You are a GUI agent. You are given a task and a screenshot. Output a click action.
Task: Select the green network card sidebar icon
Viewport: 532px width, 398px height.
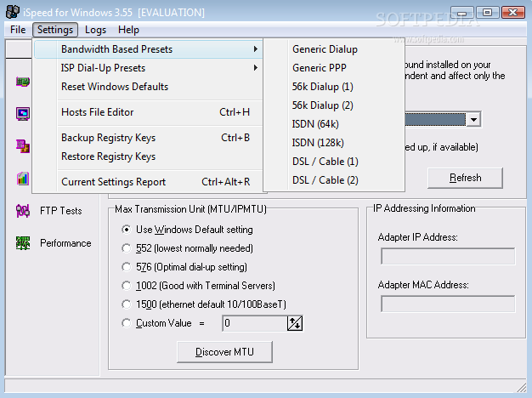[23, 82]
